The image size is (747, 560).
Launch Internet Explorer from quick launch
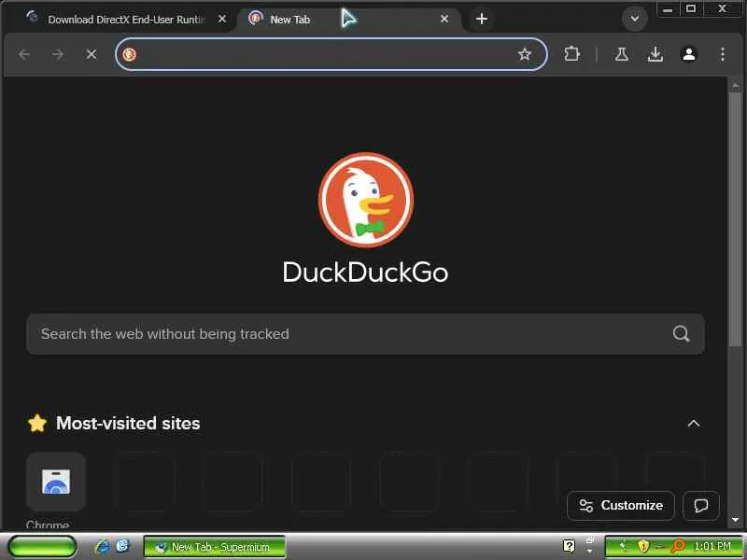pos(102,547)
